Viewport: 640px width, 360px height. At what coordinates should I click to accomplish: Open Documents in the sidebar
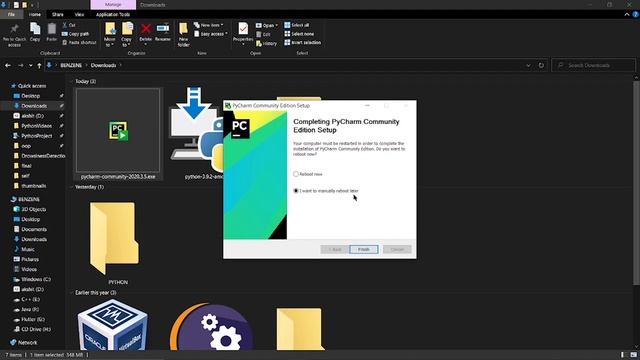click(34, 229)
